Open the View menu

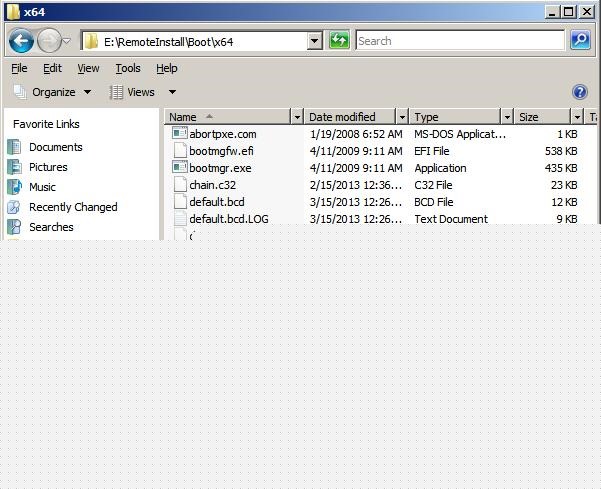88,68
